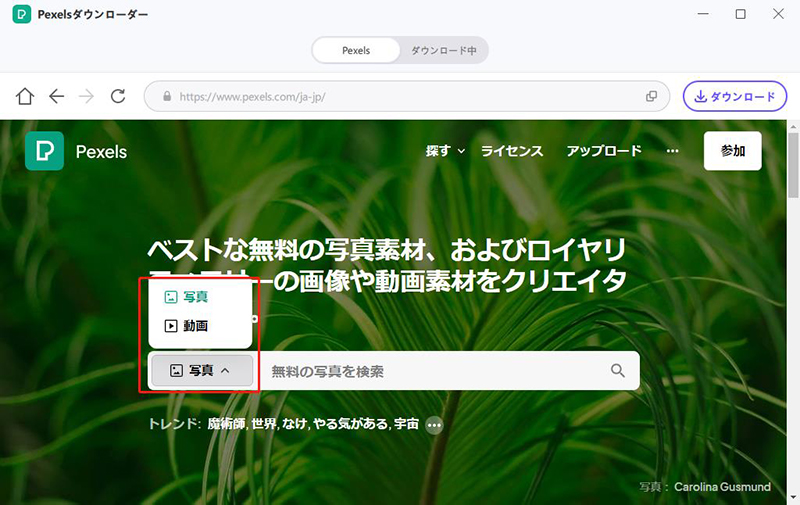Collapse the 写真 search type dropdown

[202, 370]
